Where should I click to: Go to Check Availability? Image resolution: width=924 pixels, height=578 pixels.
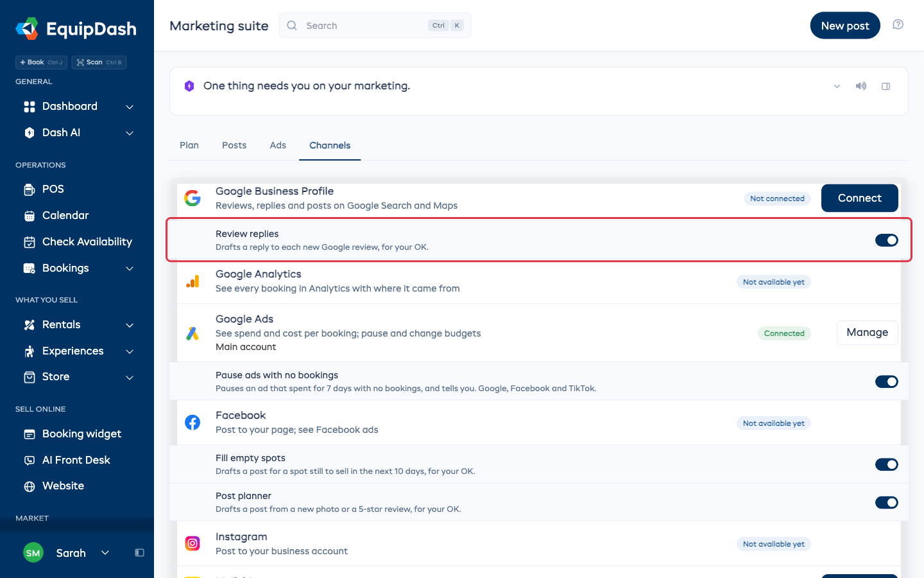coord(77,241)
